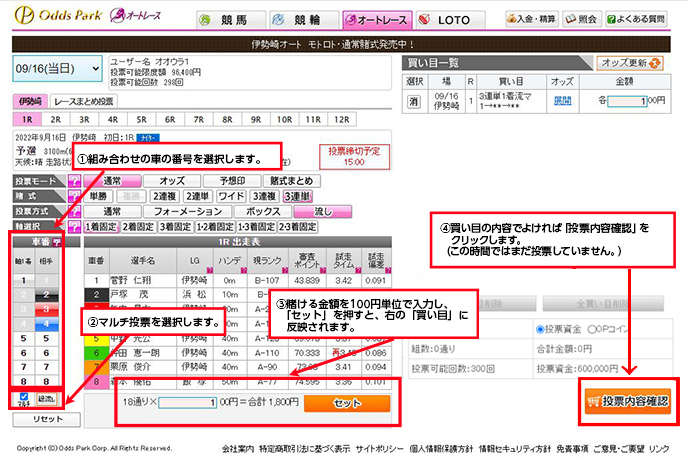Image resolution: width=688 pixels, height=471 pixels.
Task: Select race 12R tab
Action: coord(342,119)
